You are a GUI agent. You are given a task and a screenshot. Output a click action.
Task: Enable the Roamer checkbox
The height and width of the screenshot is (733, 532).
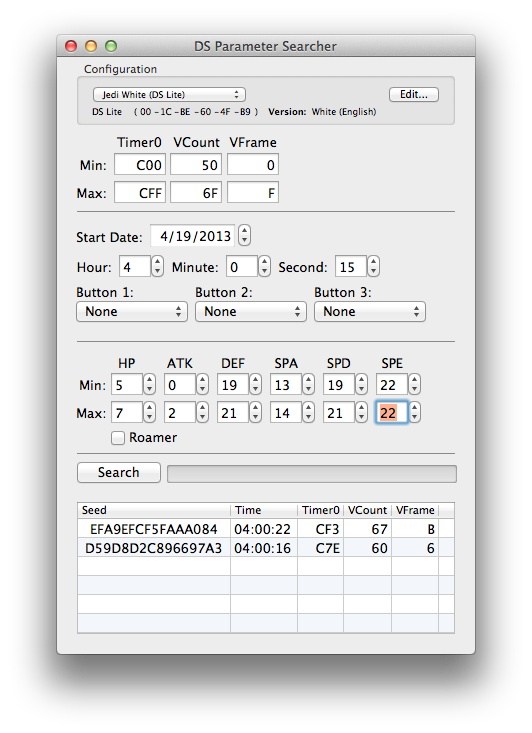118,438
